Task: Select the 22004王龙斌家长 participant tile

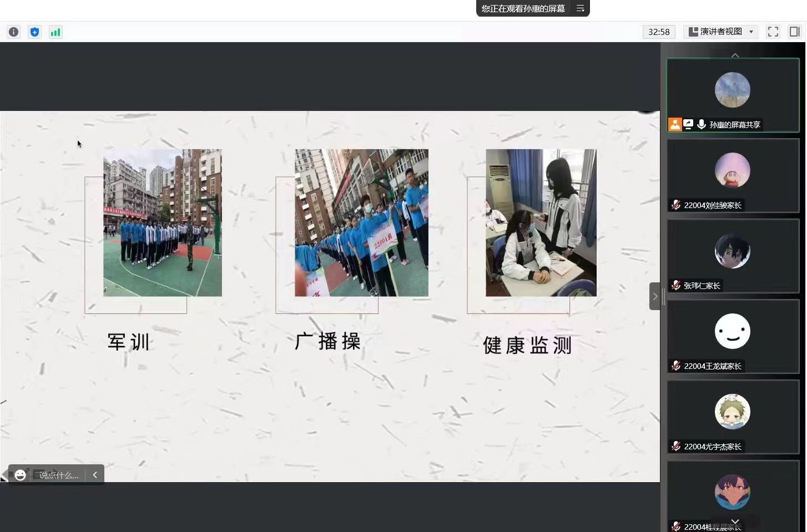Action: [x=733, y=336]
